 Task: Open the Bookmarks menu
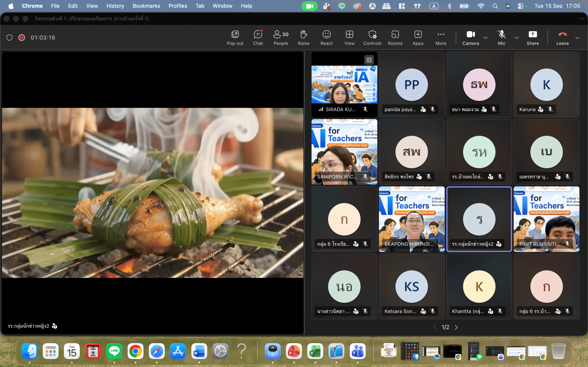click(146, 6)
